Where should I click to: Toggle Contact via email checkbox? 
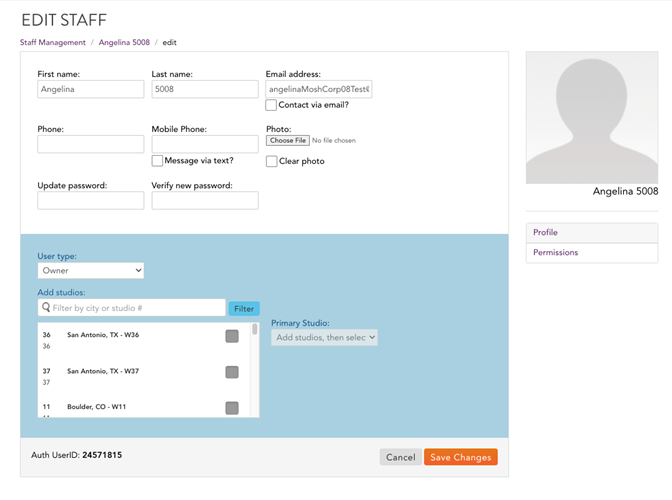click(271, 105)
